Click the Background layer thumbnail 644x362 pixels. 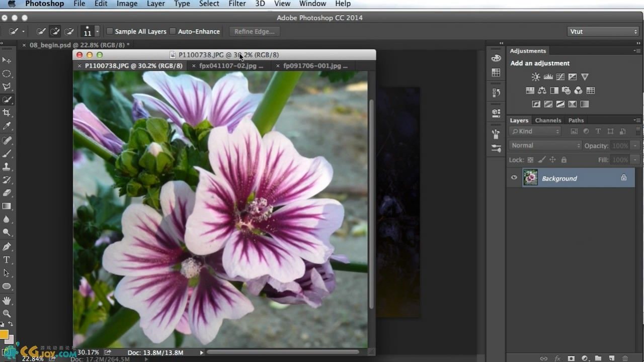[x=530, y=177]
